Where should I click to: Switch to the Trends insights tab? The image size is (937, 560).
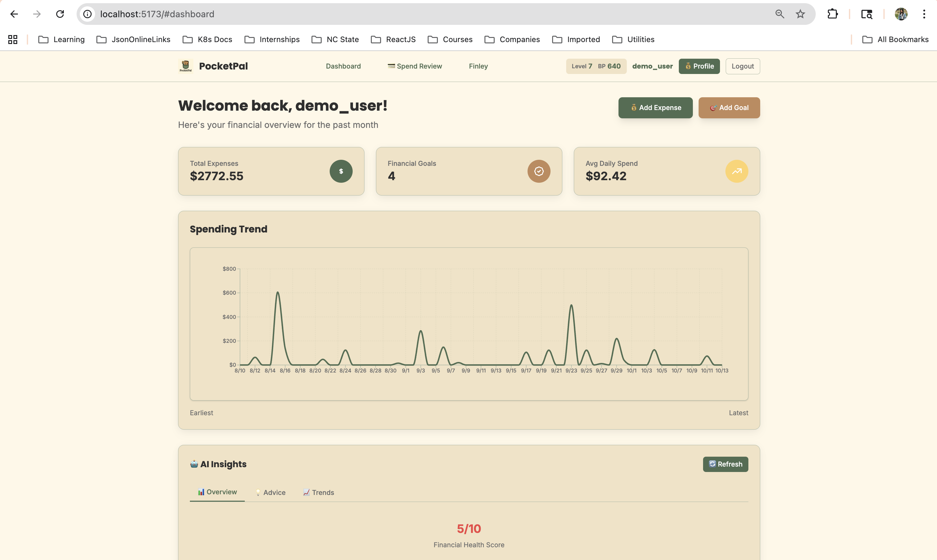click(x=318, y=492)
